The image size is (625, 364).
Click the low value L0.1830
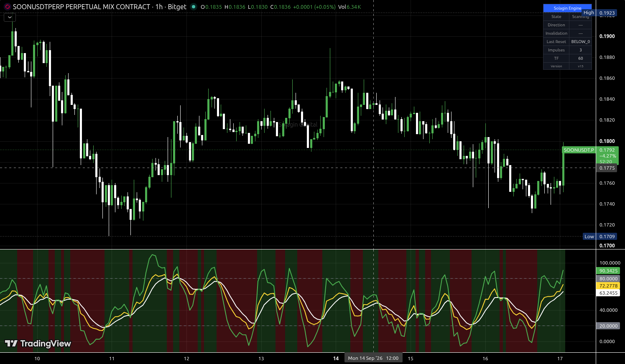tap(258, 7)
